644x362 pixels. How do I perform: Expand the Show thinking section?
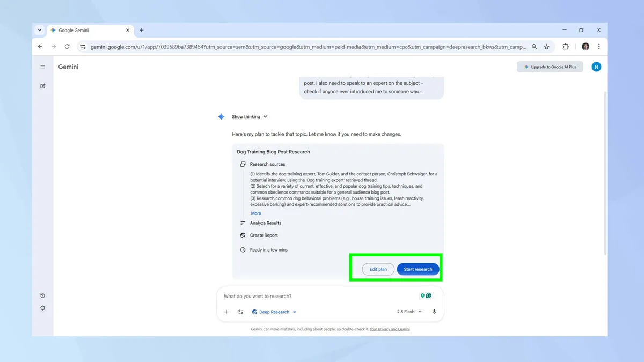249,116
